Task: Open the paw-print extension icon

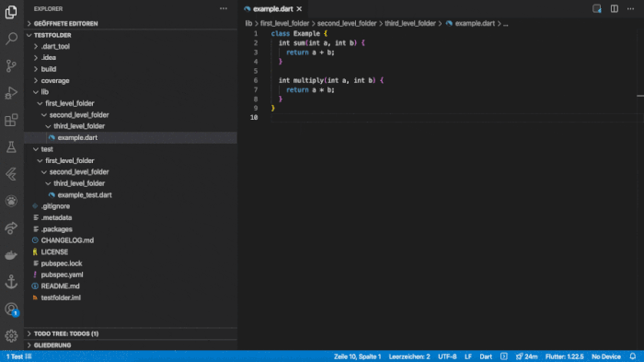Action: click(x=11, y=201)
